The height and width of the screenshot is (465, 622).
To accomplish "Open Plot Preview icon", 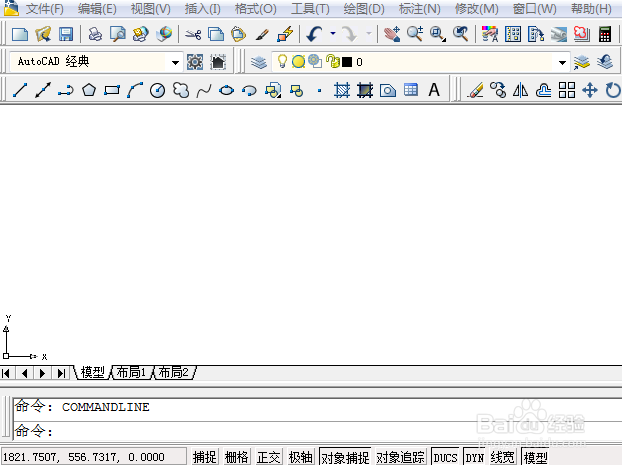I will point(118,34).
